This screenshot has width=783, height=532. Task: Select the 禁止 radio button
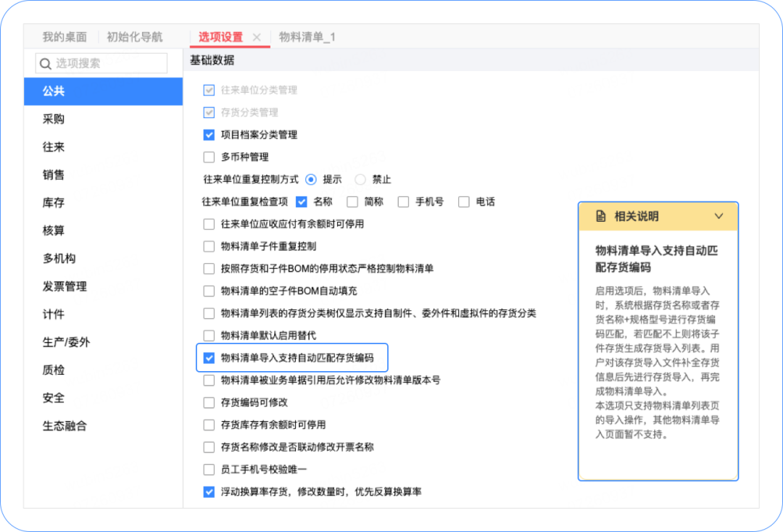(x=360, y=180)
